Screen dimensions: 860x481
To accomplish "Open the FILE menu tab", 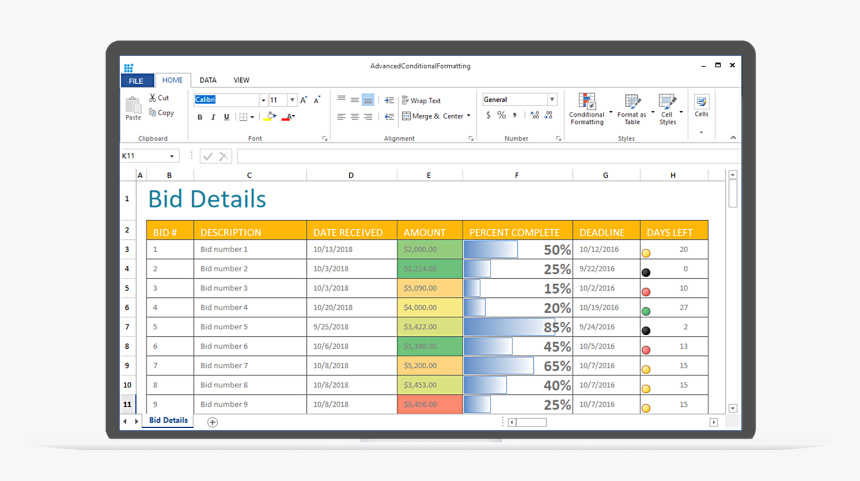I will point(136,81).
